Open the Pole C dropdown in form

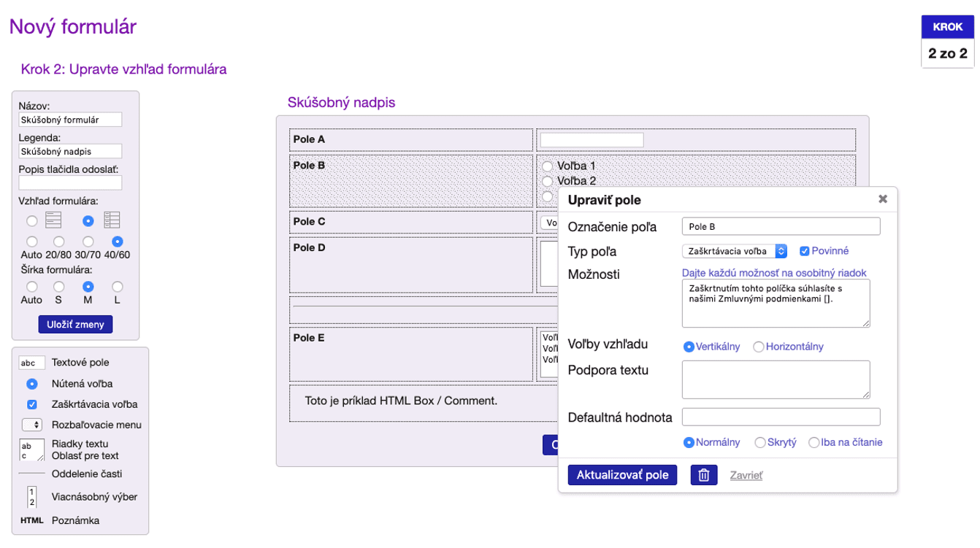pos(548,222)
